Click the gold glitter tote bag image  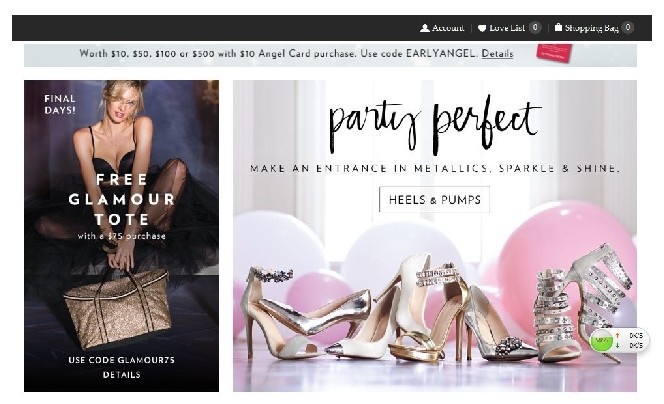pyautogui.click(x=118, y=307)
